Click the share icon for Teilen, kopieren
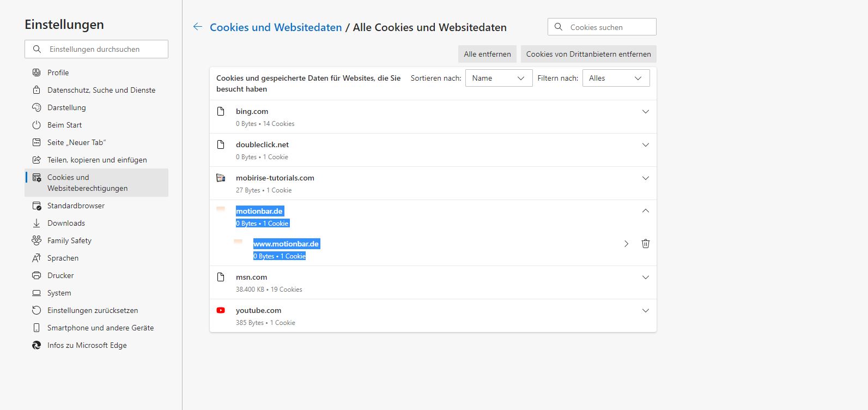 point(37,160)
